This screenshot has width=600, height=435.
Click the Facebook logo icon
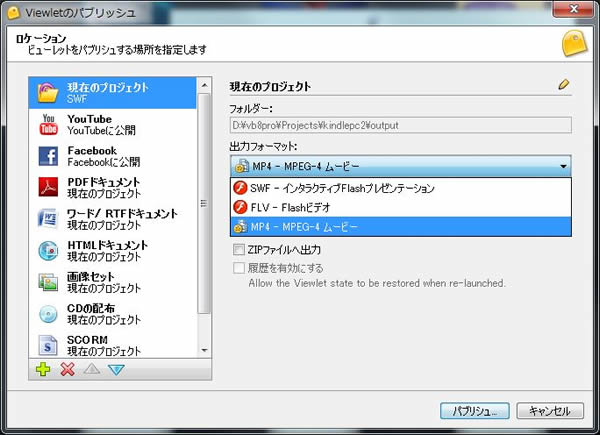click(48, 156)
